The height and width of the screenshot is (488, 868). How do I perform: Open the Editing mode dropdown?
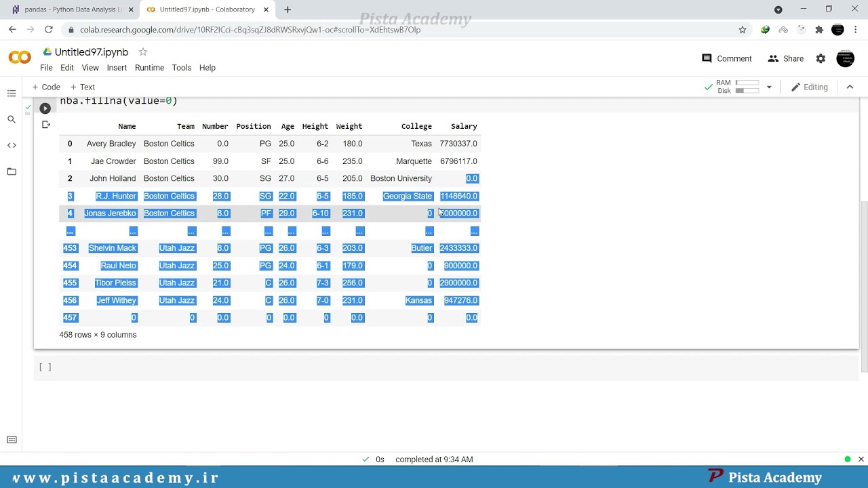[810, 87]
